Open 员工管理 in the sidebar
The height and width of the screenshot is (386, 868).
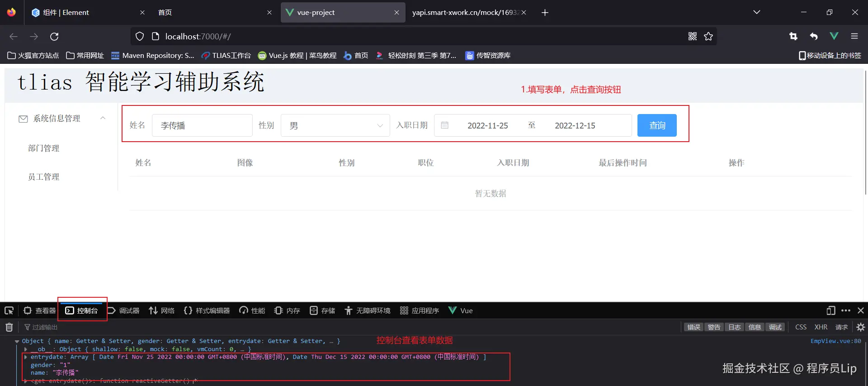click(x=43, y=177)
